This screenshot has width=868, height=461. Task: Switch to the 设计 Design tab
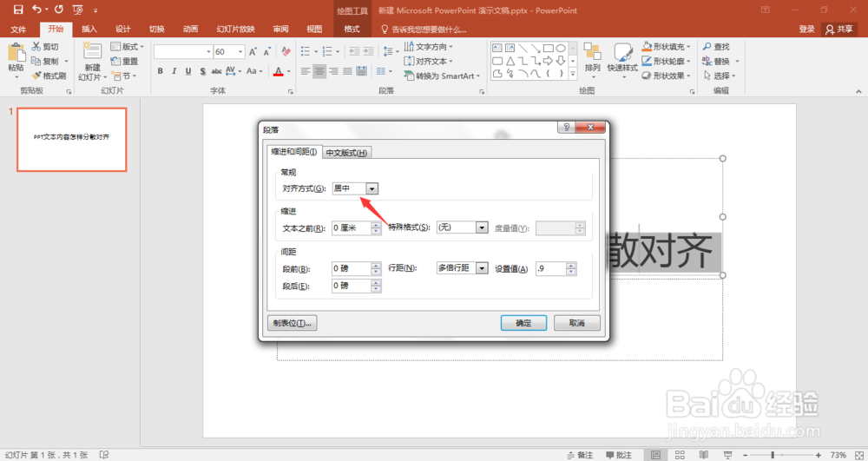coord(123,30)
